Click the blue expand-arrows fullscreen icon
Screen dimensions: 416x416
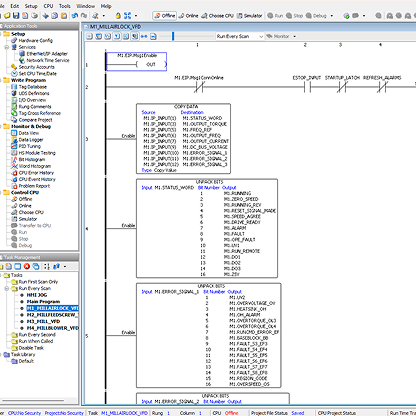(127, 16)
